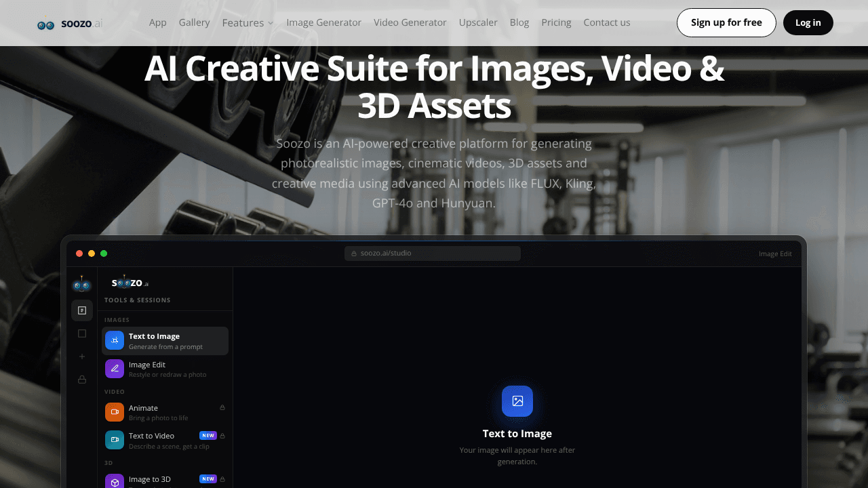
Task: Open the App page from the navigation bar
Action: pos(158,22)
